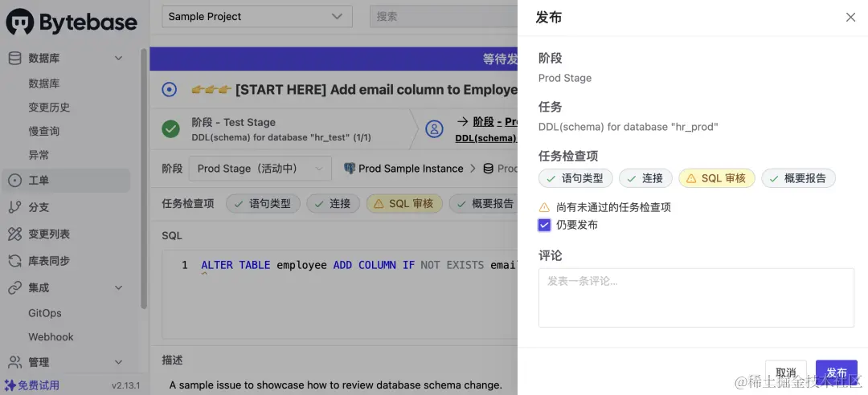The height and width of the screenshot is (395, 868).
Task: Click the 管理 users icon
Action: tap(15, 362)
